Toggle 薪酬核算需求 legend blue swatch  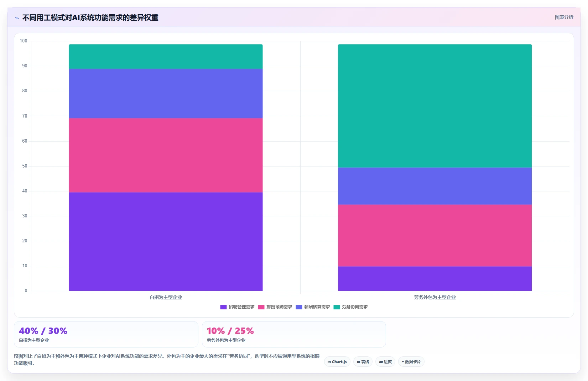click(299, 307)
